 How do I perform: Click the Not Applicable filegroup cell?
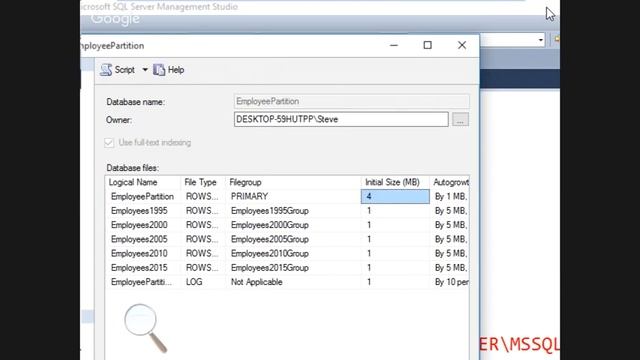pyautogui.click(x=293, y=282)
